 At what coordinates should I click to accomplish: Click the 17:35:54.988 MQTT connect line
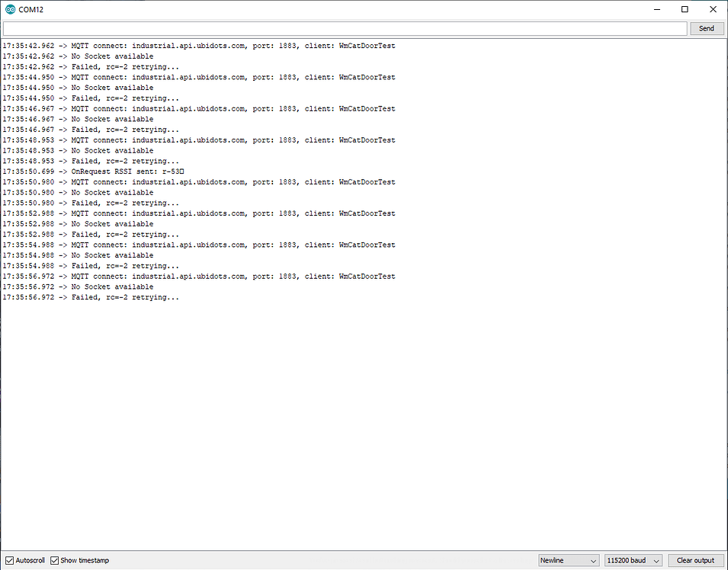click(x=199, y=245)
